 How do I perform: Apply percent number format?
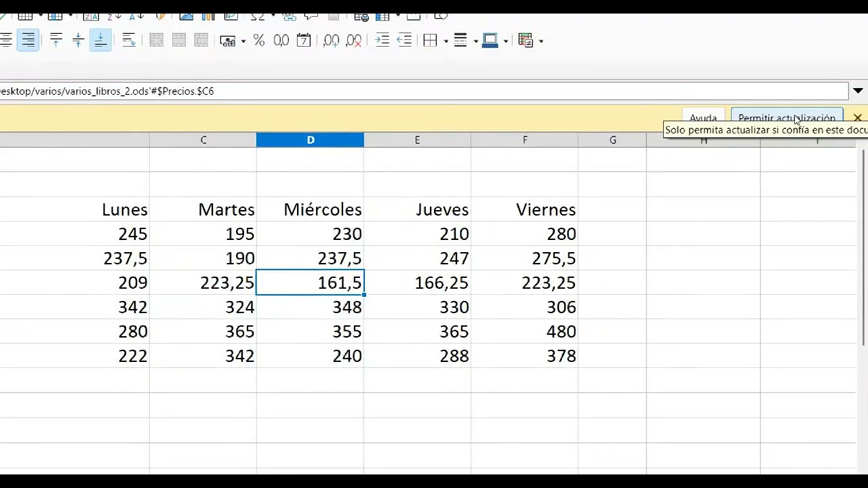(x=259, y=41)
